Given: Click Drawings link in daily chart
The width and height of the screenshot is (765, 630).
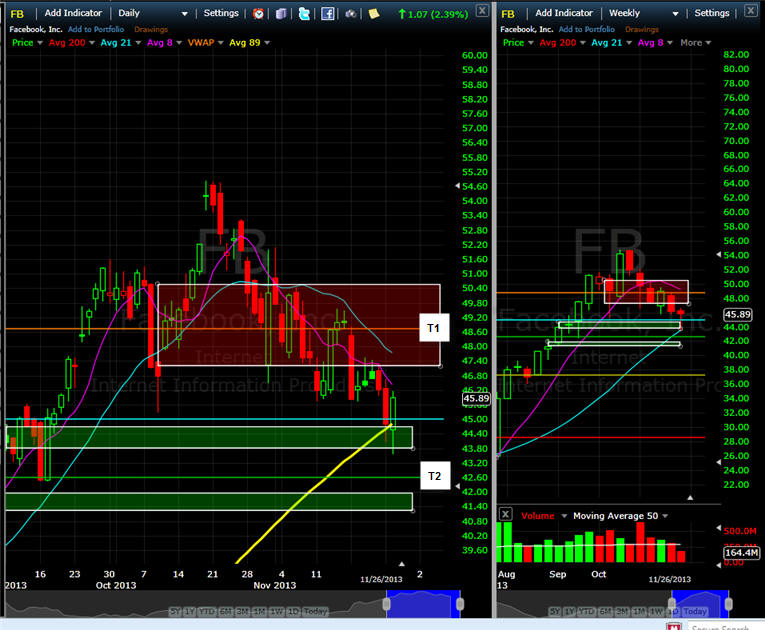Looking at the screenshot, I should click(x=151, y=29).
